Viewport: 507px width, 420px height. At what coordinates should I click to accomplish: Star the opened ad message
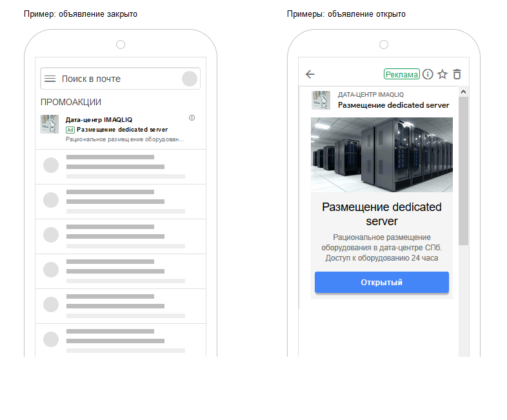pos(442,74)
